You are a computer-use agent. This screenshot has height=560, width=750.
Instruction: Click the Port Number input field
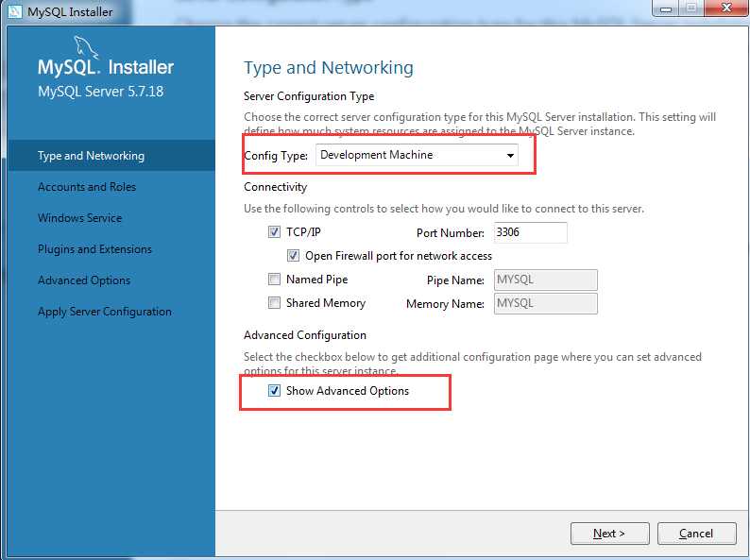[531, 232]
